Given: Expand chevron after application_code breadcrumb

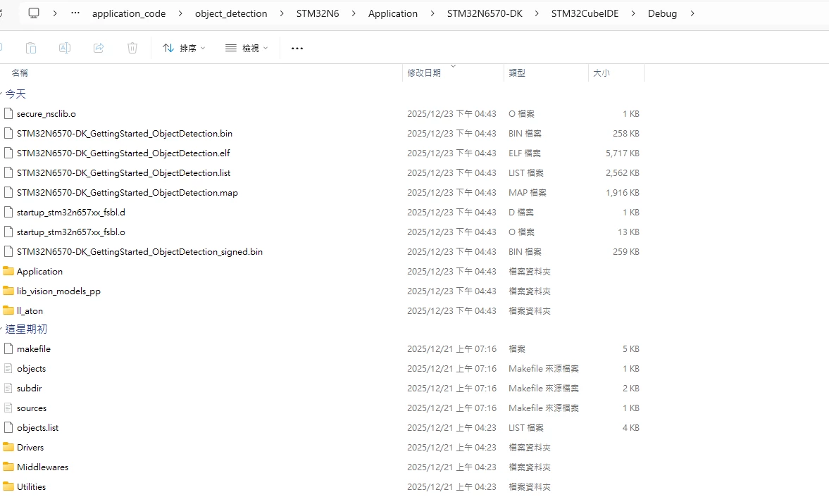Looking at the screenshot, I should [180, 13].
